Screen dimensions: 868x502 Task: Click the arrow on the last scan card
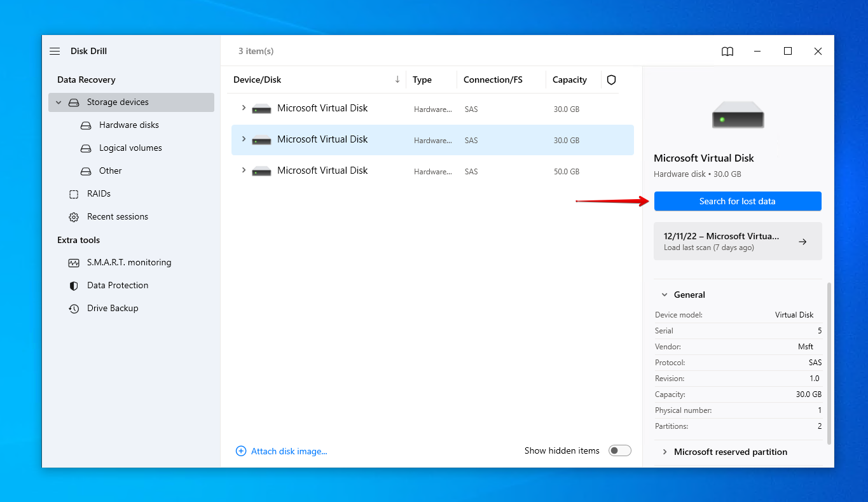click(x=803, y=242)
